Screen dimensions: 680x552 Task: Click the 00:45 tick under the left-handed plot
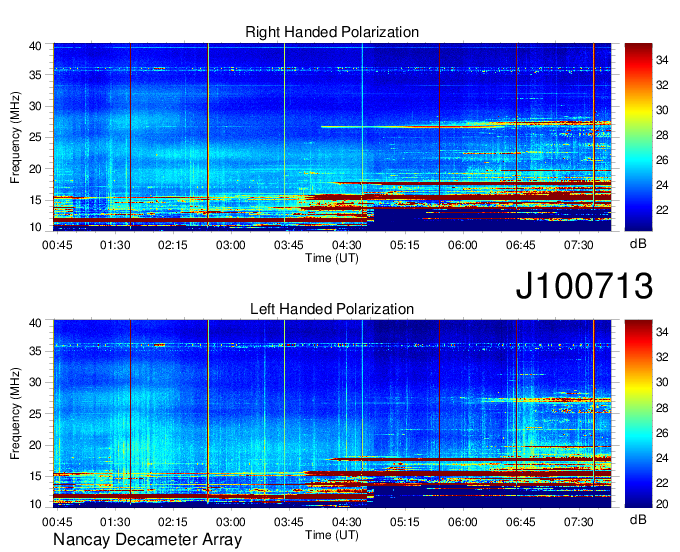(57, 522)
